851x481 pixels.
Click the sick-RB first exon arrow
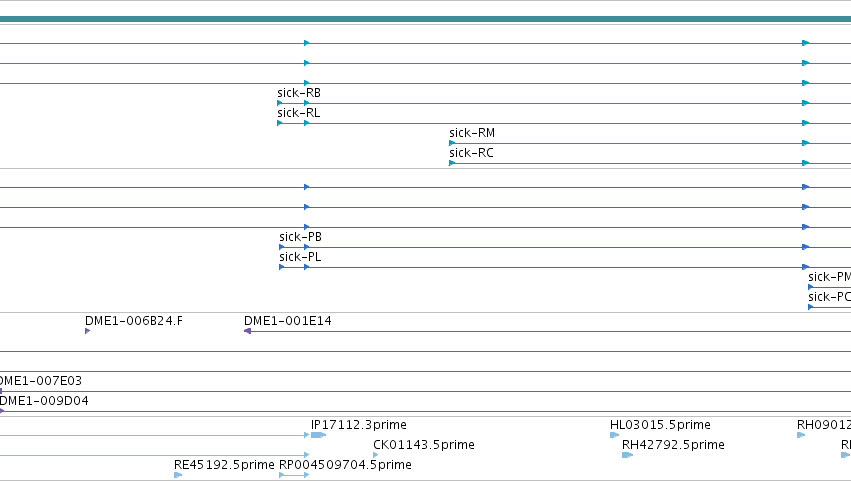280,103
